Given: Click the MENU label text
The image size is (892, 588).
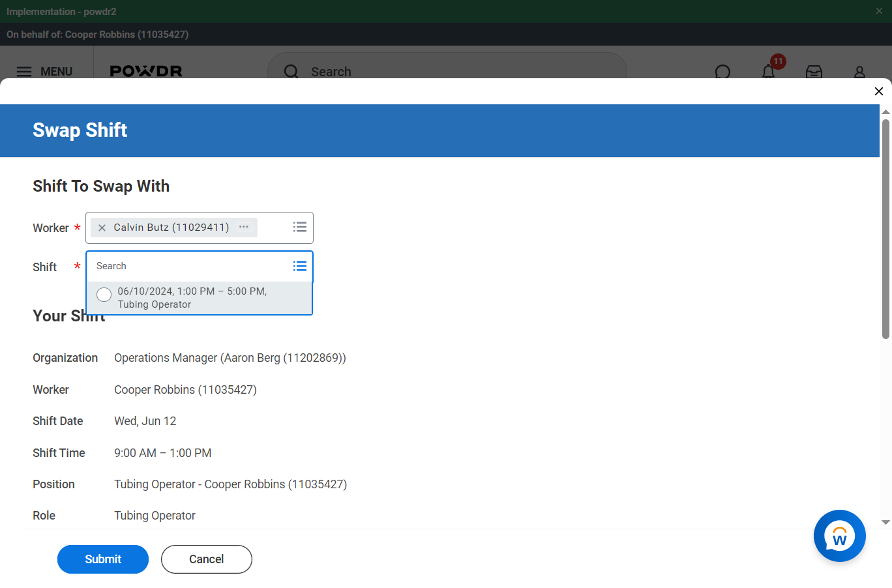Looking at the screenshot, I should pyautogui.click(x=57, y=72).
